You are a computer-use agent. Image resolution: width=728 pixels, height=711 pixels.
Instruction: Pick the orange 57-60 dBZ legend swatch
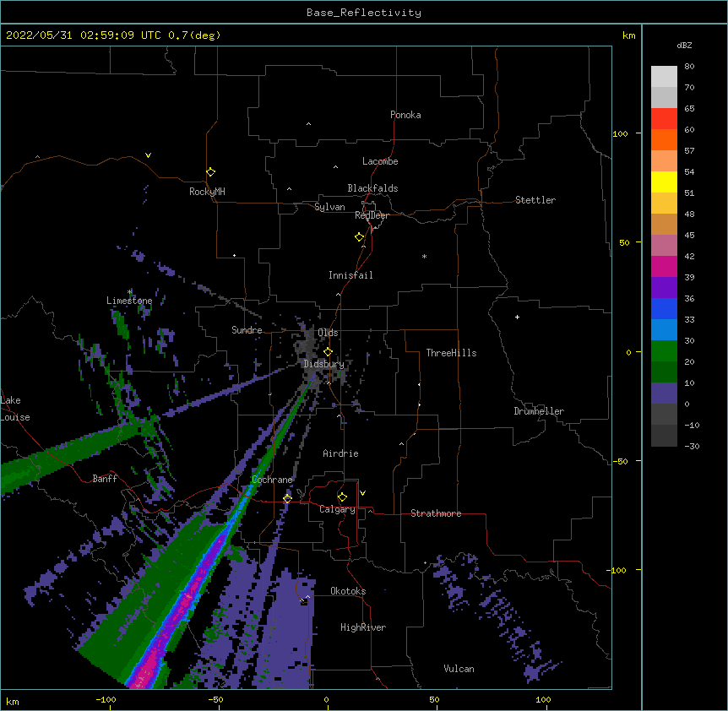664,139
